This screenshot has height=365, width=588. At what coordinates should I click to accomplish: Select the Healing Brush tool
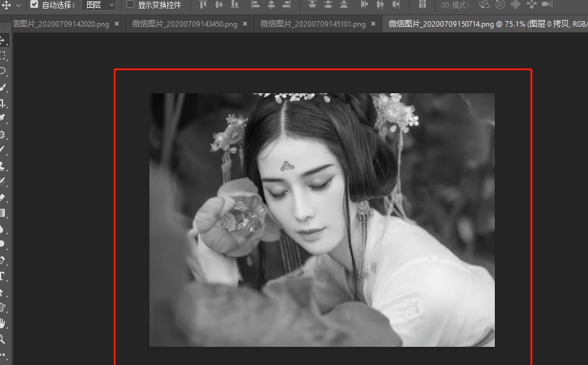point(2,134)
